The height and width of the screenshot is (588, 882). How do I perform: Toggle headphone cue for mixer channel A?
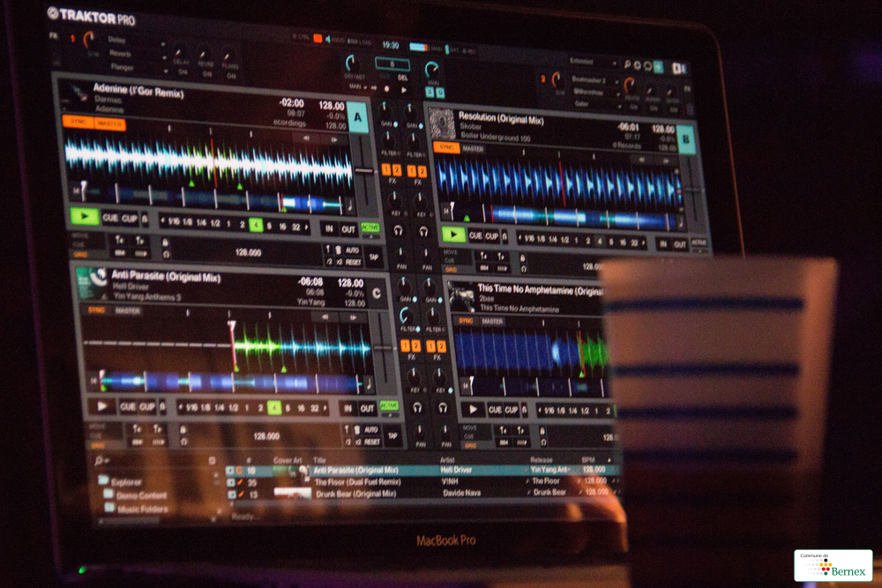398,230
